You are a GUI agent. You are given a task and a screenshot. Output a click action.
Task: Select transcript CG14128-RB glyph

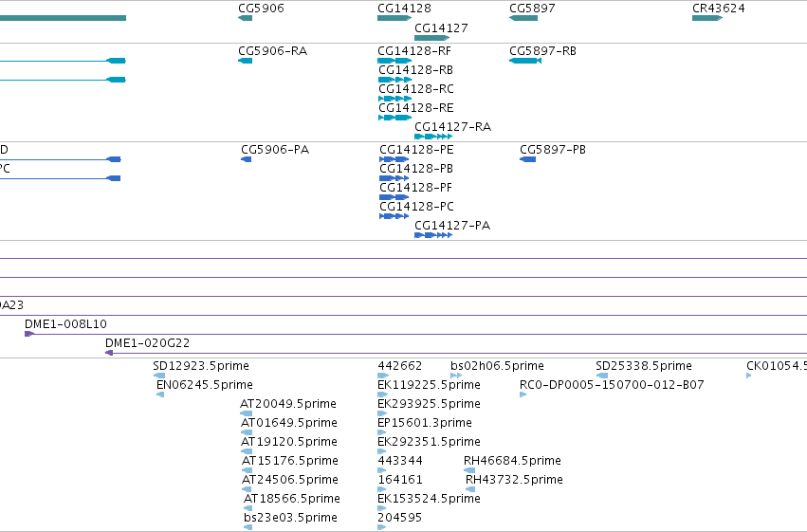394,80
